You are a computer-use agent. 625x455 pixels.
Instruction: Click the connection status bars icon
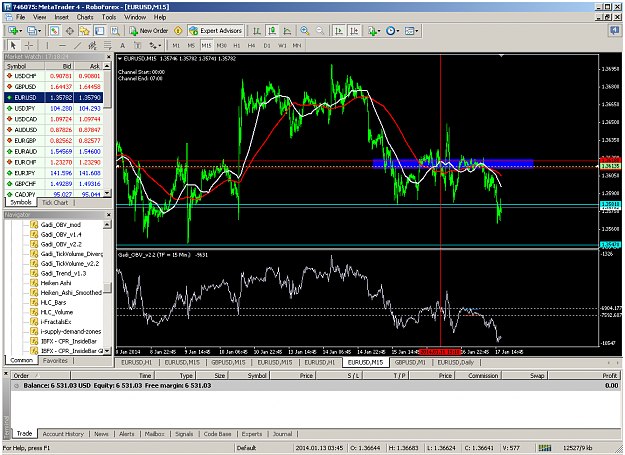545,448
